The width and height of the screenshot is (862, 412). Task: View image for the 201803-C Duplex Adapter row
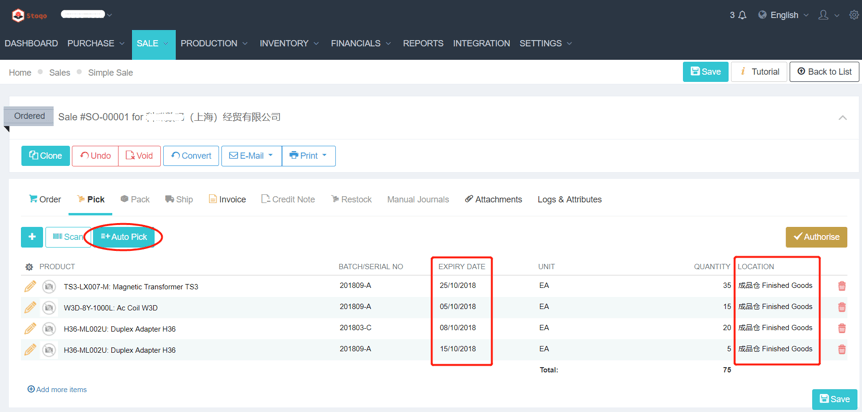coord(49,329)
